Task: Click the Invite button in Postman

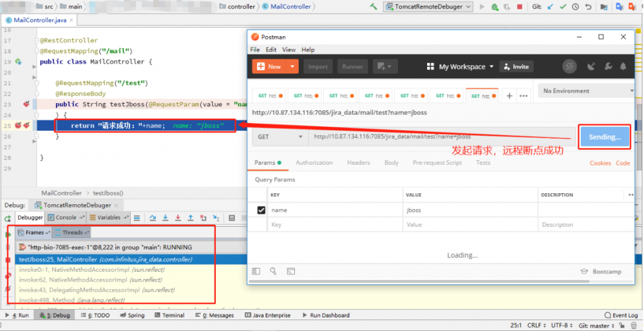Action: coord(516,66)
